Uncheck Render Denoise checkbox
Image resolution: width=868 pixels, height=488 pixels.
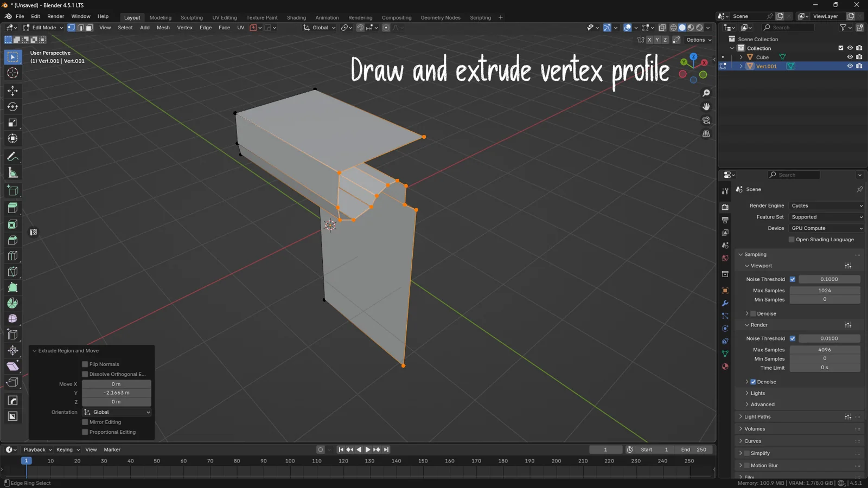[x=753, y=382]
